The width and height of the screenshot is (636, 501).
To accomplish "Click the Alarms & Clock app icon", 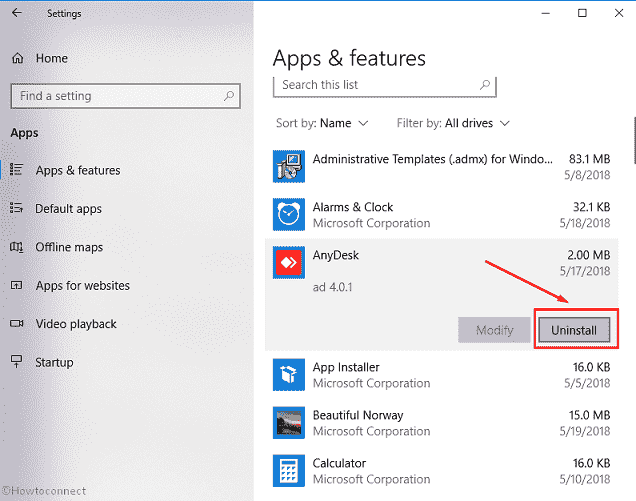I will (x=289, y=214).
